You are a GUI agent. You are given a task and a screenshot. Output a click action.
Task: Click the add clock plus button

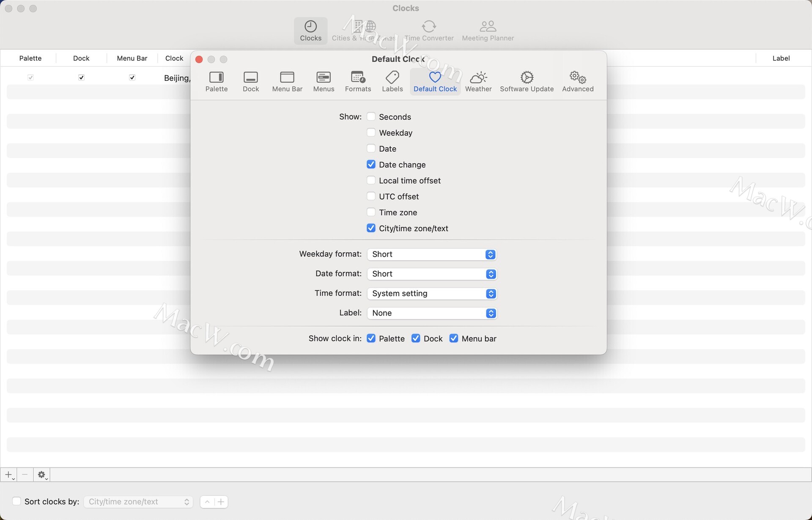[9, 475]
